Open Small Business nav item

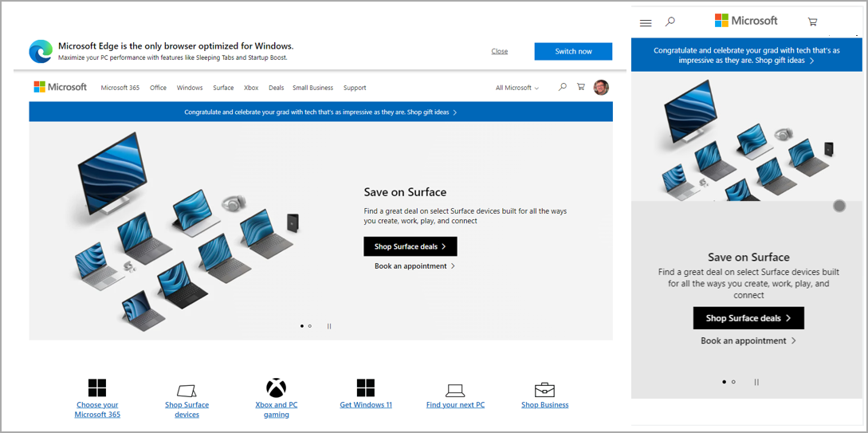tap(312, 88)
